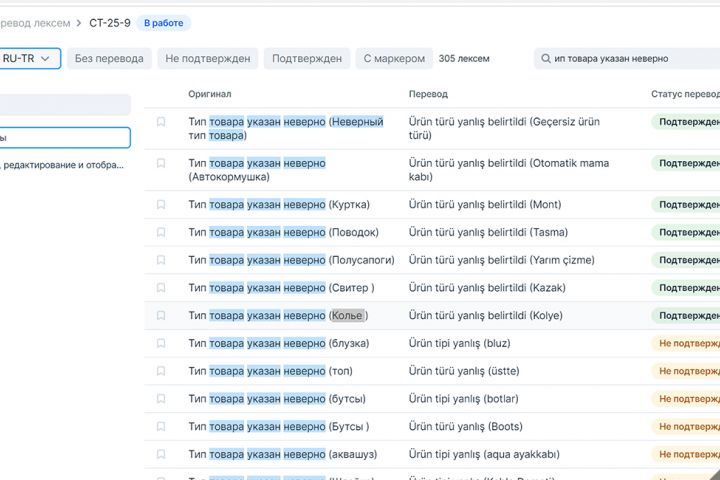Image resolution: width=720 pixels, height=480 pixels.
Task: Open the "В работе" status badge
Action: (x=164, y=23)
